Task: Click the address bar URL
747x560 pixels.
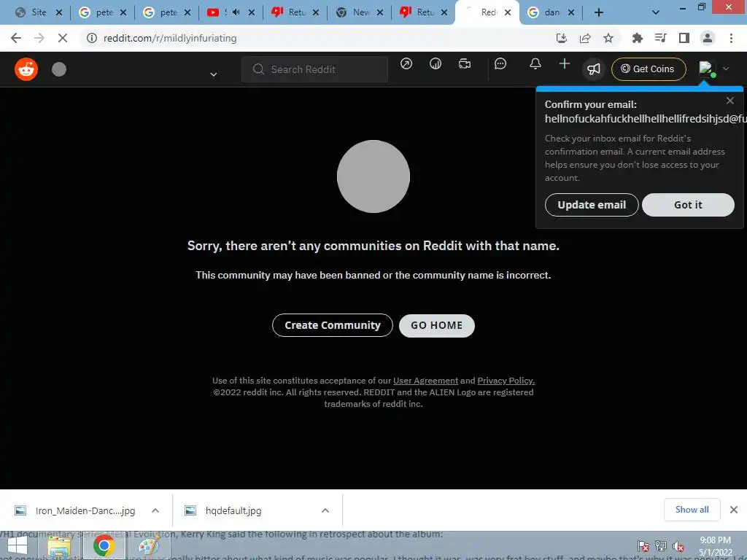Action: (170, 38)
